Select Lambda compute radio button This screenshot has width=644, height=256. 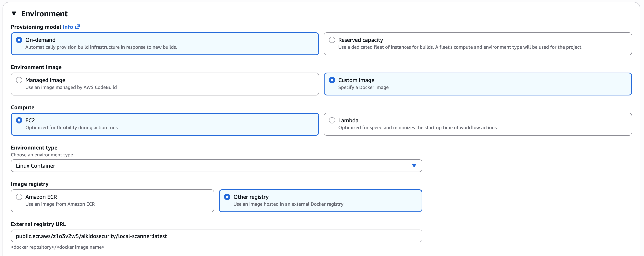coord(332,121)
